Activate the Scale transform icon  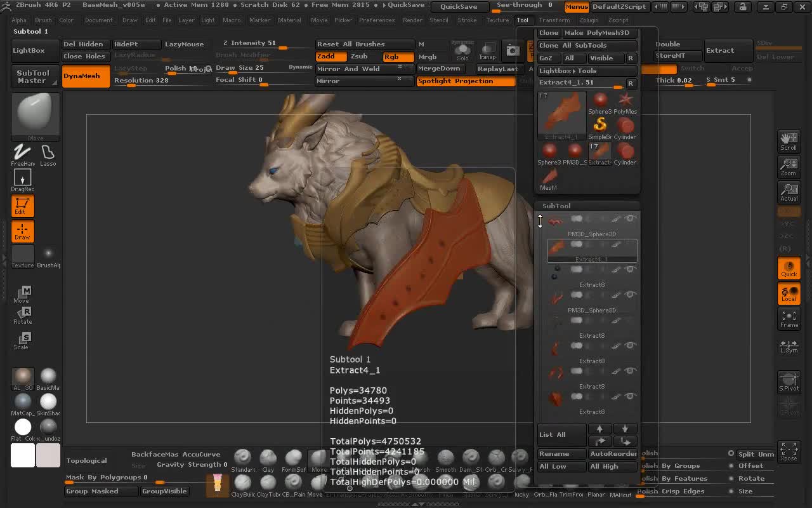(22, 340)
